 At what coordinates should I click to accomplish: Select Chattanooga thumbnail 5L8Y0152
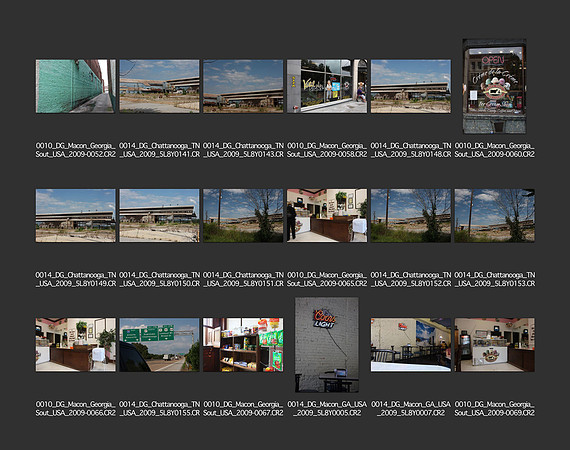411,216
